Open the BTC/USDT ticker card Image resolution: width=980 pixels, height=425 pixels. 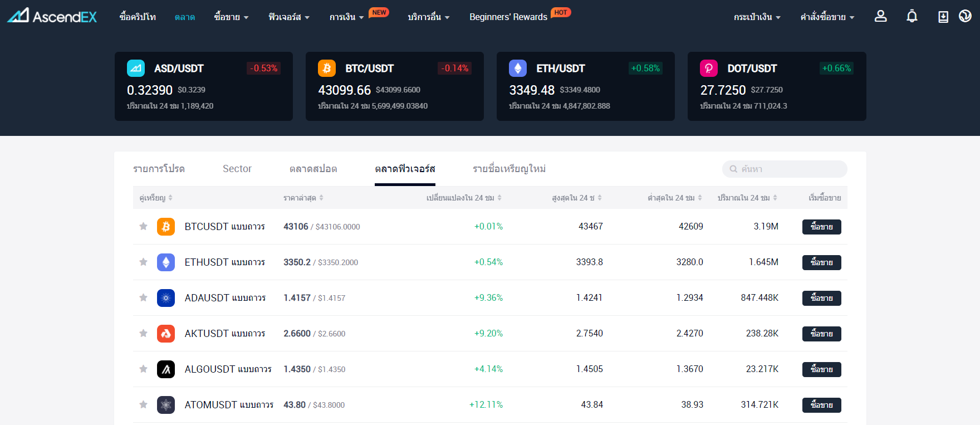pyautogui.click(x=395, y=86)
